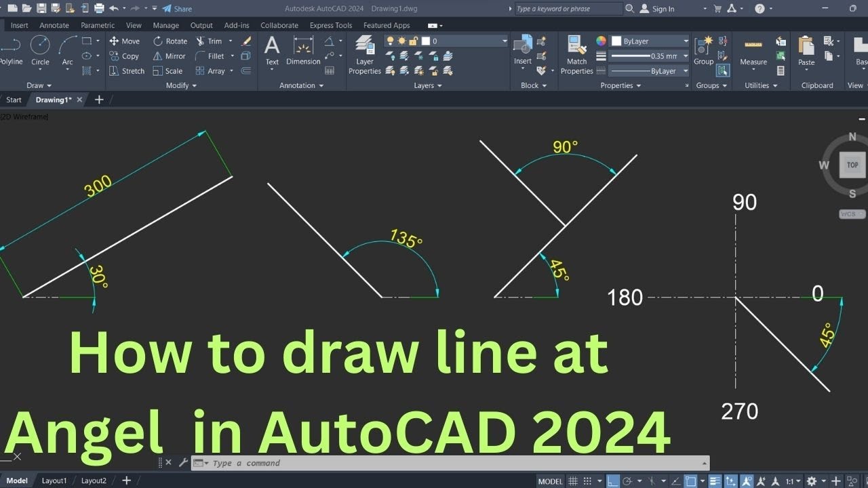Click the Match Properties tool

point(576,54)
